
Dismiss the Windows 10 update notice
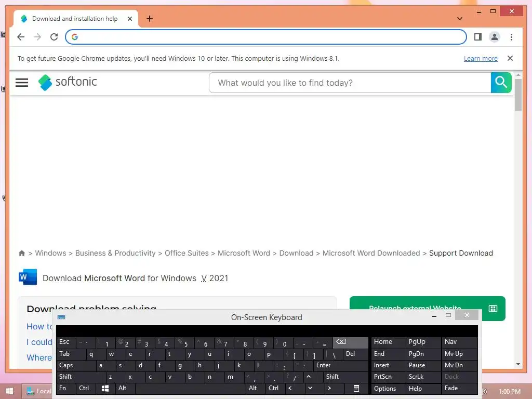coord(510,58)
